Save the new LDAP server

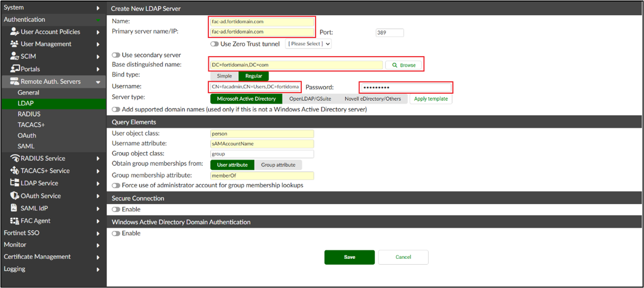click(x=349, y=257)
